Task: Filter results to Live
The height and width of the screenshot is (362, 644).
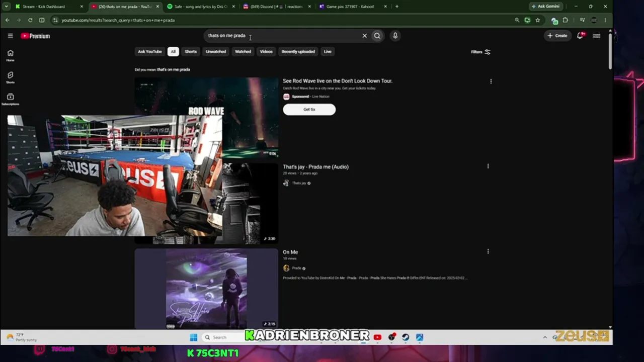Action: click(328, 51)
